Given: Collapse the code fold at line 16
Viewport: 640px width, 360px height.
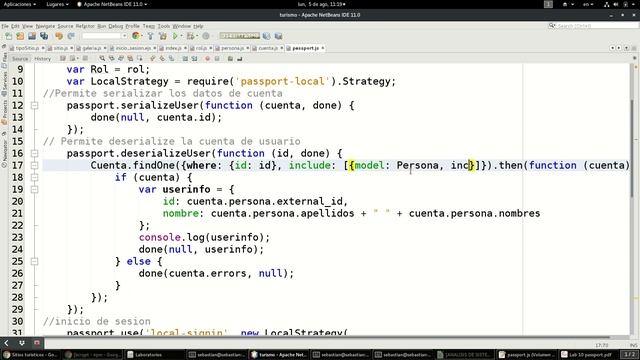Looking at the screenshot, I should click(35, 153).
